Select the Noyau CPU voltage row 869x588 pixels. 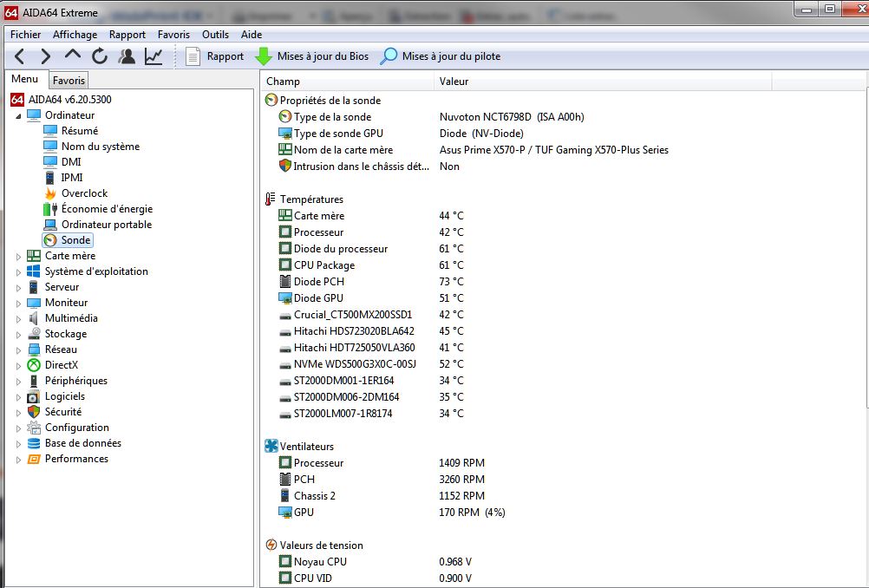[x=563, y=562]
